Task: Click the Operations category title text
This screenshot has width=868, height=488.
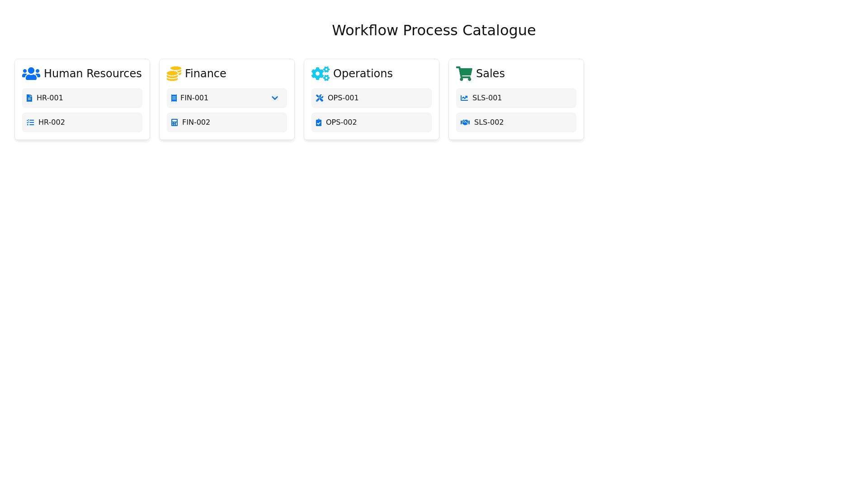Action: pos(363,73)
